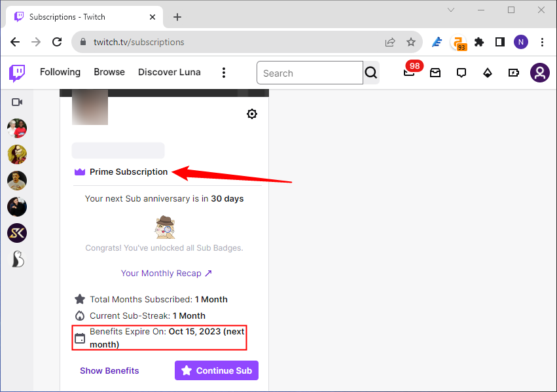
Task: Click the Twitch logo home icon
Action: (17, 73)
